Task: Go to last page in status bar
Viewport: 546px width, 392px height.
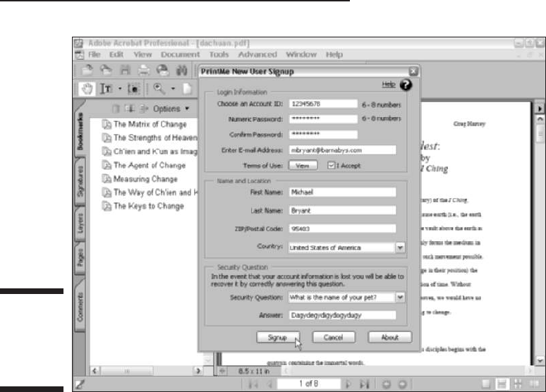Action: [x=364, y=384]
